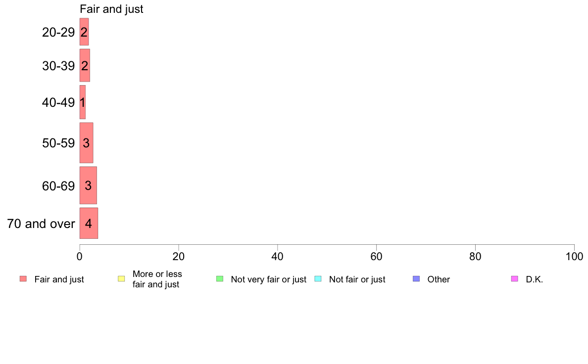Select the 70 and over bar

click(x=89, y=223)
